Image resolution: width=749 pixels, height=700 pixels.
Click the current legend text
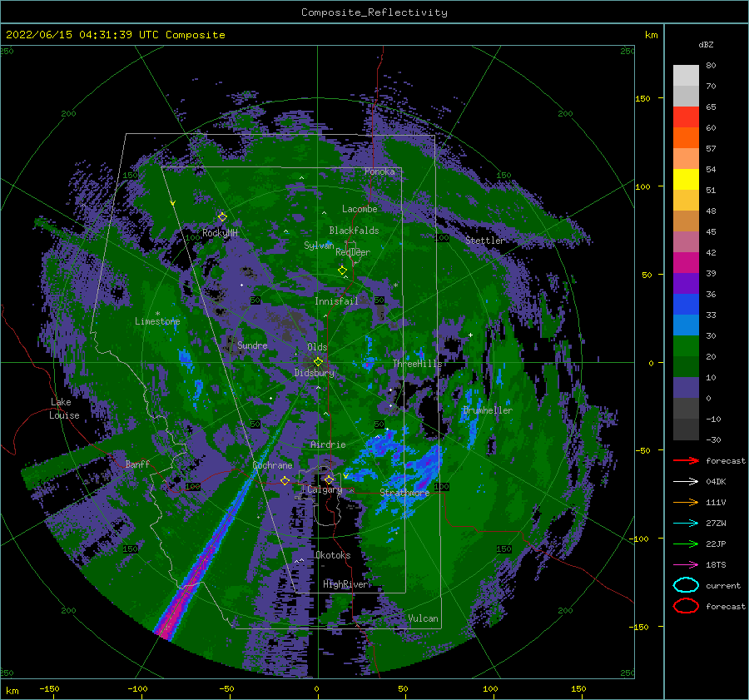coord(723,585)
